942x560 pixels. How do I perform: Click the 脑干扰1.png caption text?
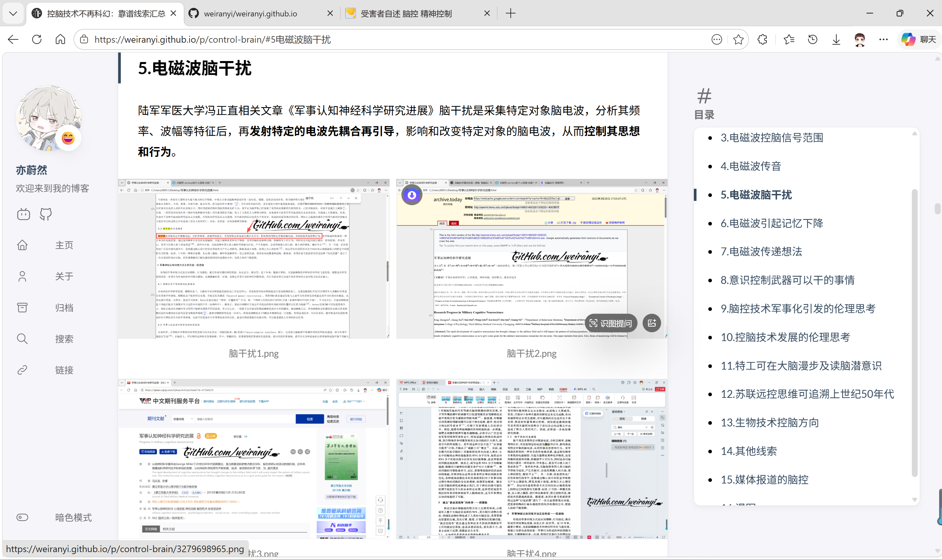point(253,354)
